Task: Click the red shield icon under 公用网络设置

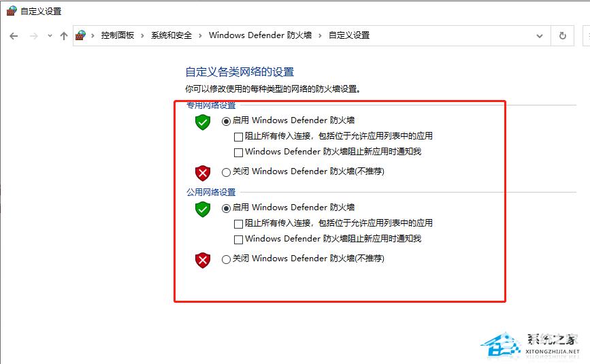Action: tap(202, 260)
